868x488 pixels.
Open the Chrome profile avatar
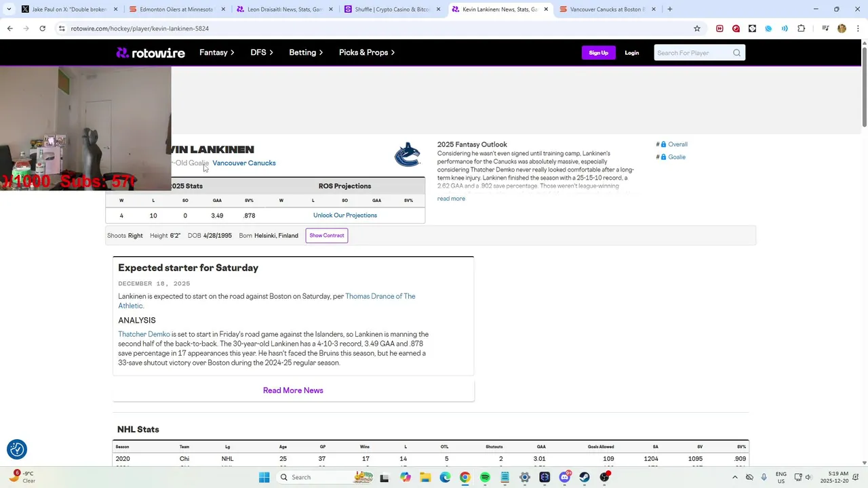[842, 28]
